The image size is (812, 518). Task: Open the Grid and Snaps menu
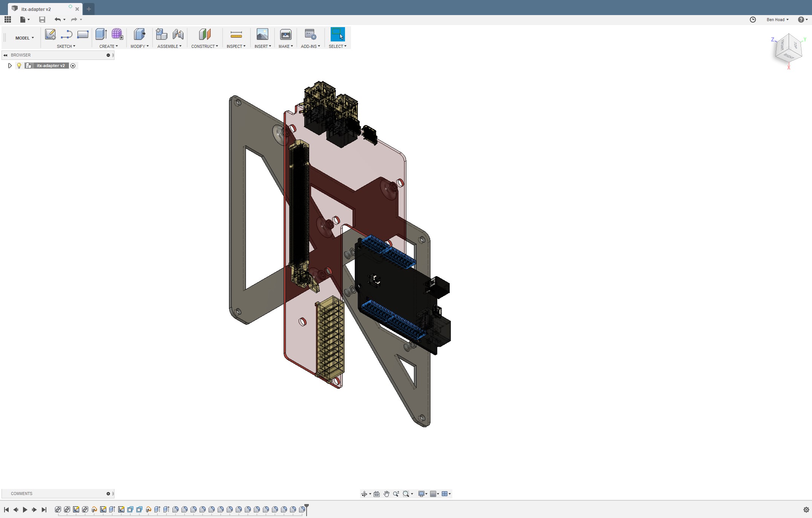tap(434, 494)
